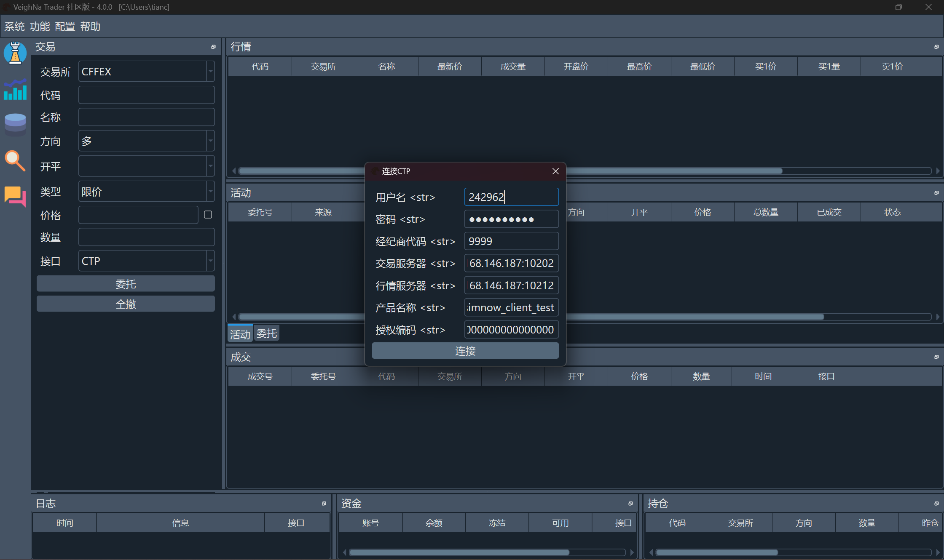Click the 时间 column header in 成交
Viewport: 944px width, 560px height.
[763, 376]
